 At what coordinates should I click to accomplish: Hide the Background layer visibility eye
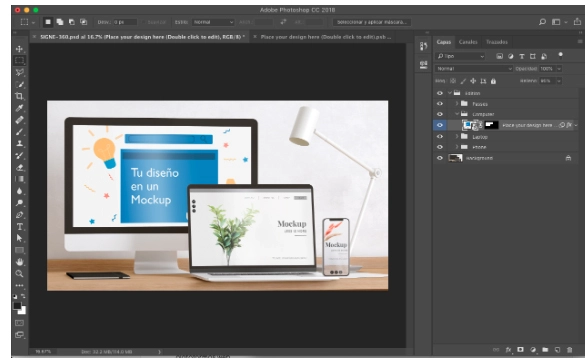(440, 158)
